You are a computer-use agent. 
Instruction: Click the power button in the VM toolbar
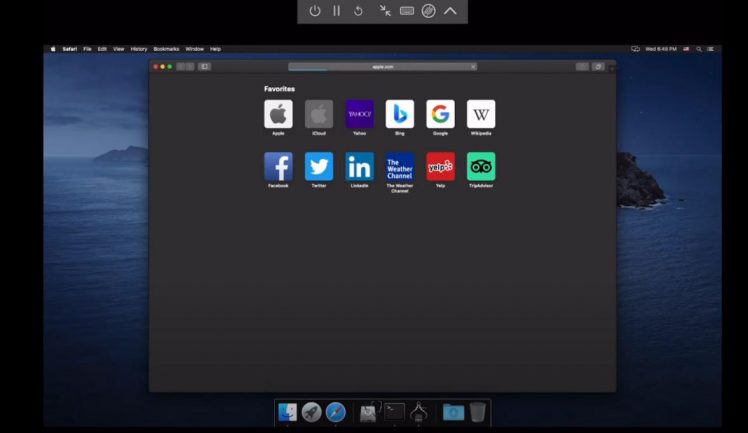tap(314, 11)
